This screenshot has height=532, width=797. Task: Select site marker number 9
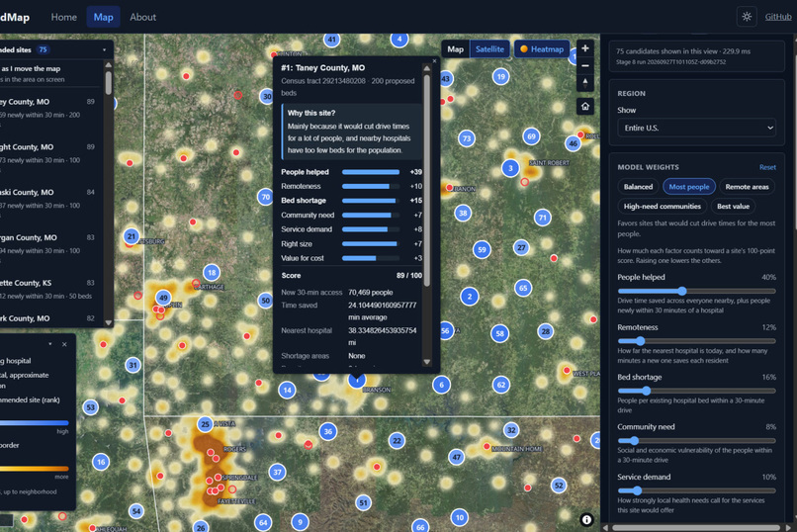(x=300, y=522)
